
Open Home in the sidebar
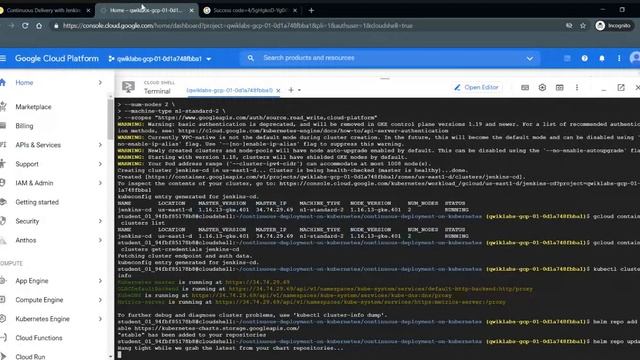[x=24, y=82]
